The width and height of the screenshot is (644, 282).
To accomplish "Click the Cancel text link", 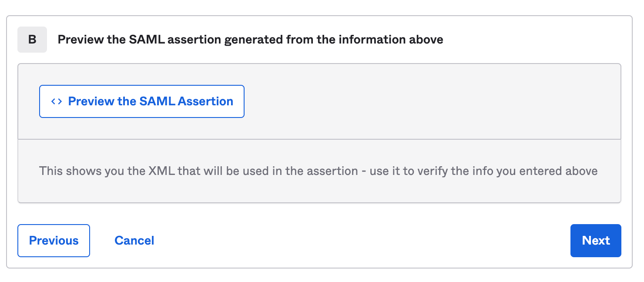I will click(134, 241).
